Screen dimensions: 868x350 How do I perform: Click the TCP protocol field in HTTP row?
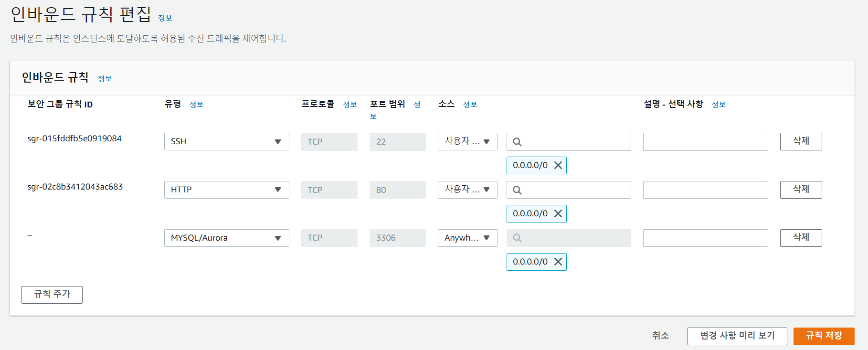point(329,190)
